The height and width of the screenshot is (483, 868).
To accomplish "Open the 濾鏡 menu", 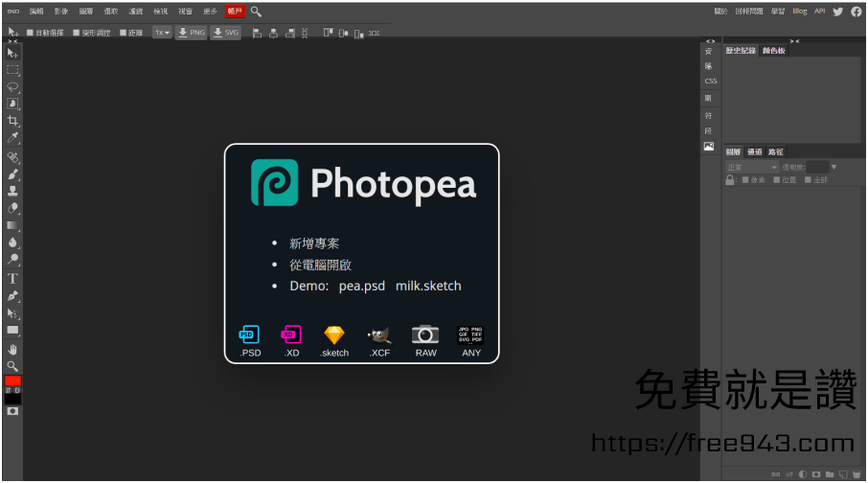I will [x=136, y=11].
